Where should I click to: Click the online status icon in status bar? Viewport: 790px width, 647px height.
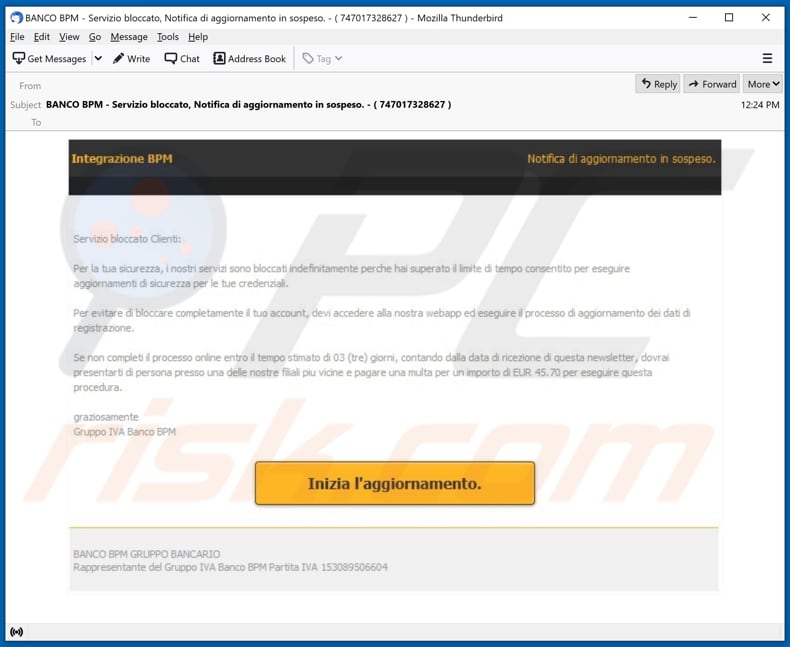click(x=17, y=631)
